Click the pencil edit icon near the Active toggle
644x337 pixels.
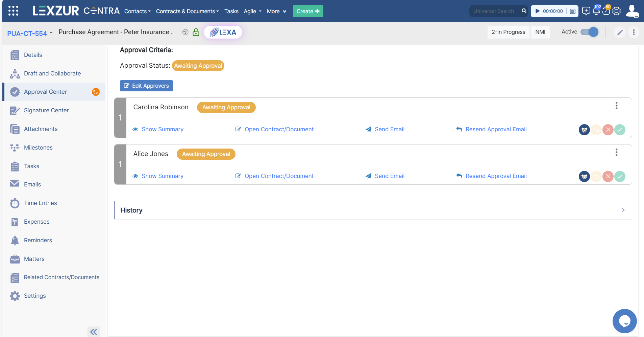(620, 32)
